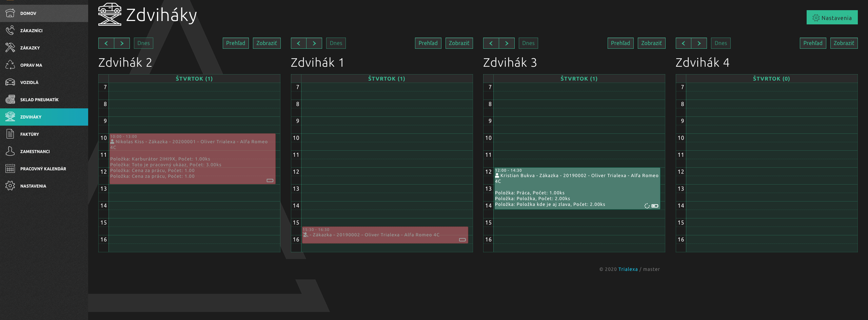The height and width of the screenshot is (320, 868).
Task: Open the Trialexa footer link
Action: (628, 269)
